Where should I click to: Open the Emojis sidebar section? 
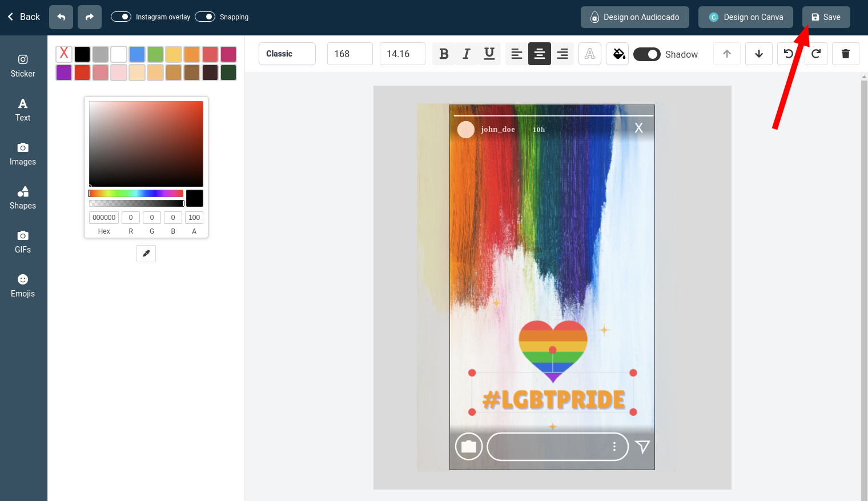pos(23,286)
